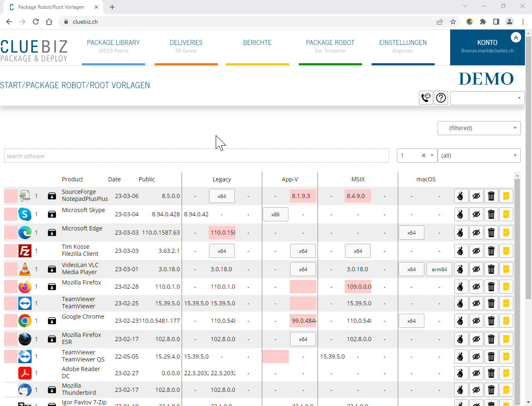Click x86 App-V button for Skype
Viewport: 532px width, 406px height.
coord(276,214)
